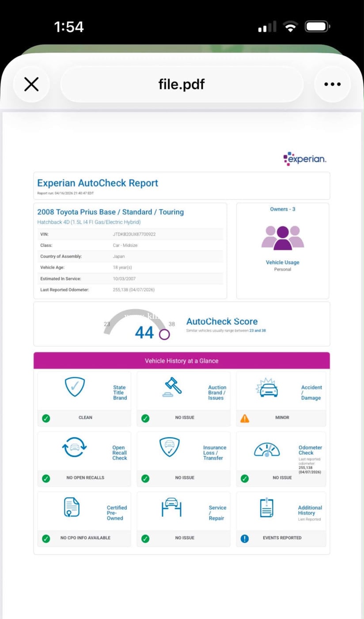
Task: Tap the Additional History clipboard icon
Action: click(267, 508)
